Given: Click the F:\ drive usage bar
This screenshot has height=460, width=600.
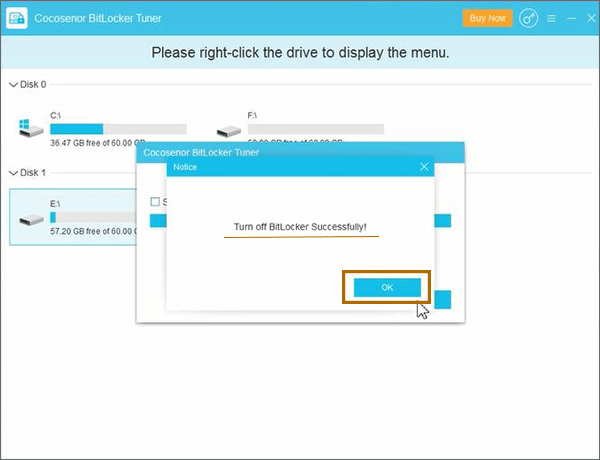Looking at the screenshot, I should click(x=316, y=129).
